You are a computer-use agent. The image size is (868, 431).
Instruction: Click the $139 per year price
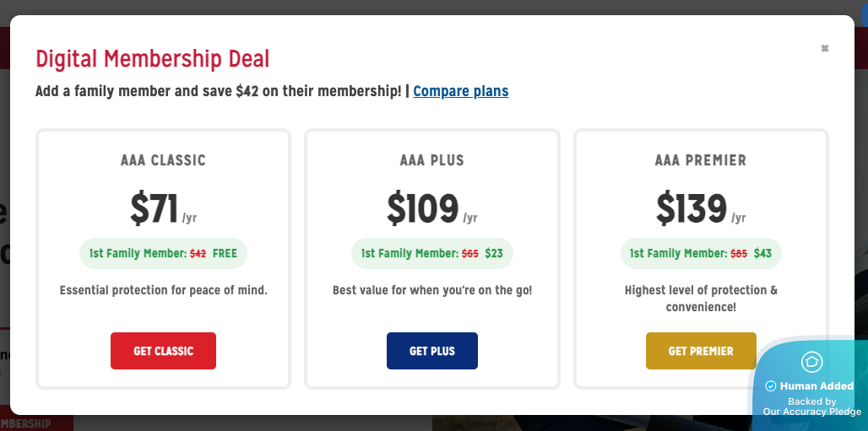pos(700,208)
